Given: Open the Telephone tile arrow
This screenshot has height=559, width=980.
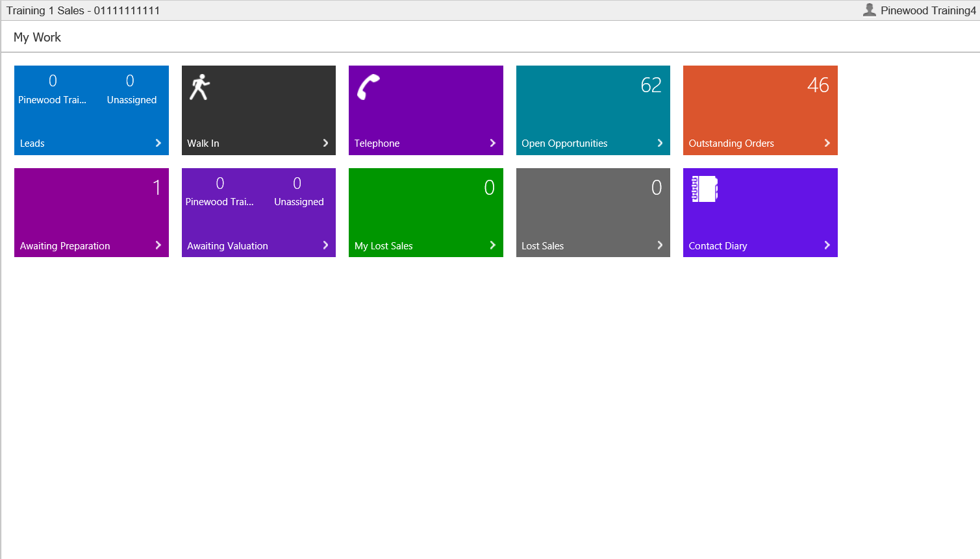Looking at the screenshot, I should coord(492,143).
